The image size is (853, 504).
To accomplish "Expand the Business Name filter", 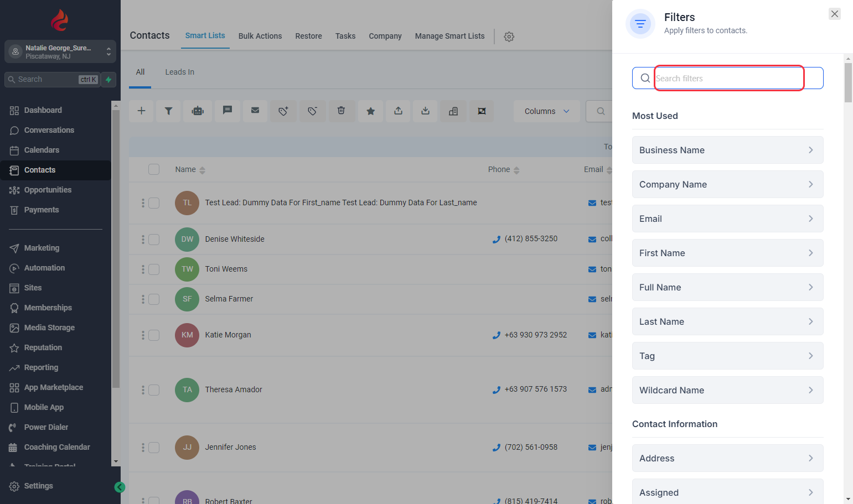I will (727, 150).
